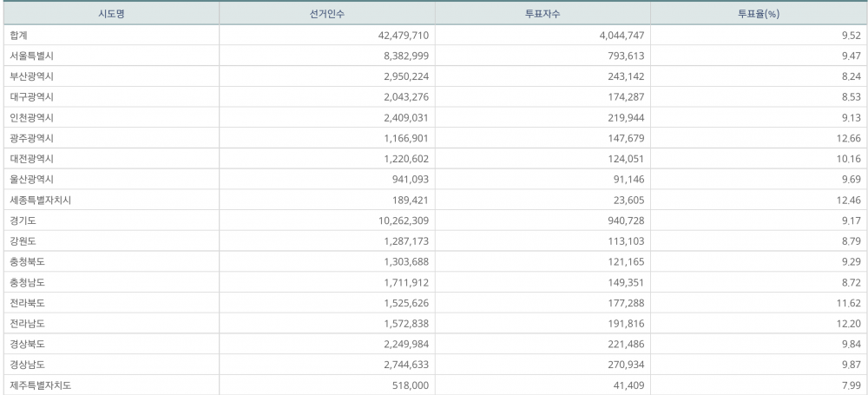868x395 pixels.
Task: Click the 투표자수 column header
Action: point(542,13)
